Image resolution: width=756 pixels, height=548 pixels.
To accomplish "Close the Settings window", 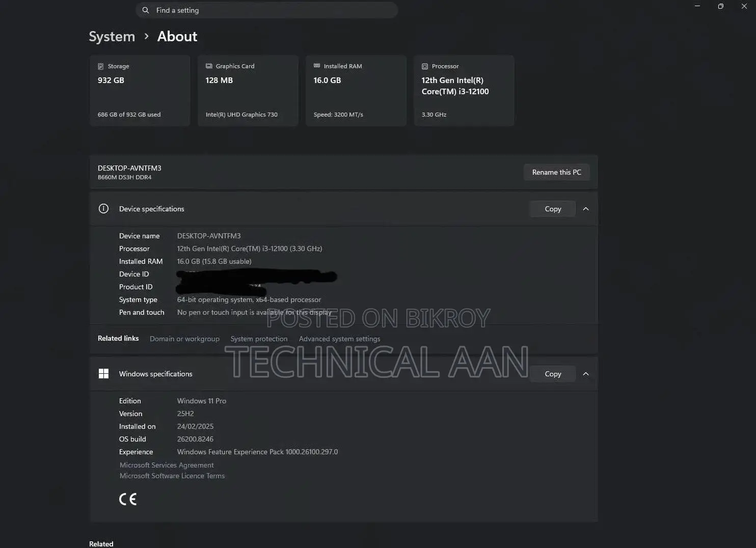I will [x=744, y=6].
